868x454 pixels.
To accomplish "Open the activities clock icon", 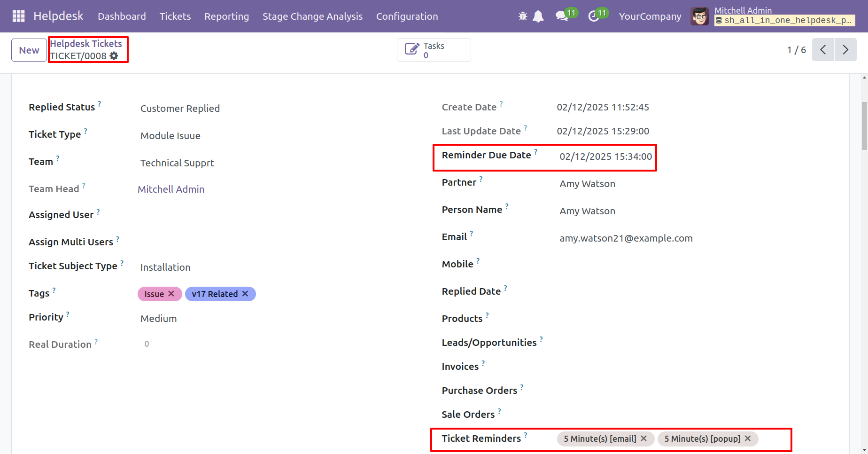I will (593, 16).
